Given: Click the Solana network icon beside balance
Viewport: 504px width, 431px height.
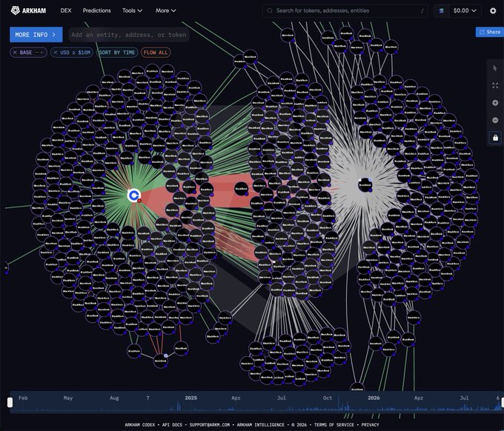Looking at the screenshot, I should click(x=441, y=10).
